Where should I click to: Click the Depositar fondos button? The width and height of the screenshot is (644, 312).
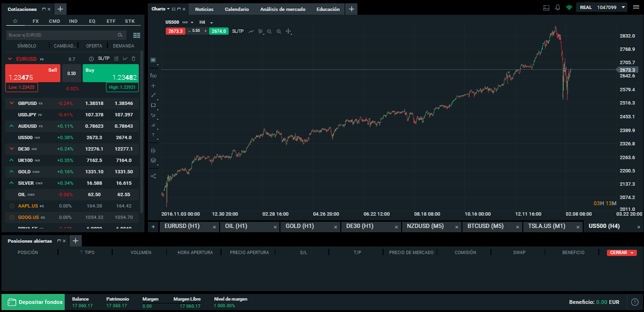[33, 302]
